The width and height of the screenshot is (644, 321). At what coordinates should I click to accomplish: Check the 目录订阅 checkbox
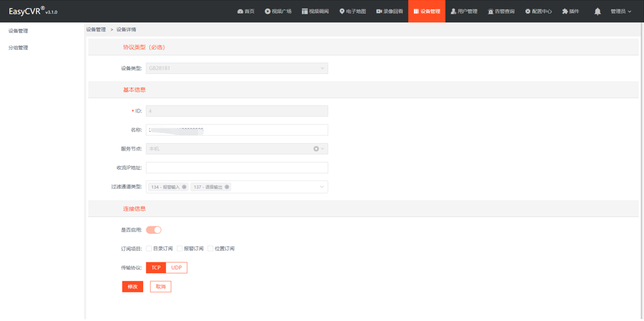pyautogui.click(x=149, y=248)
